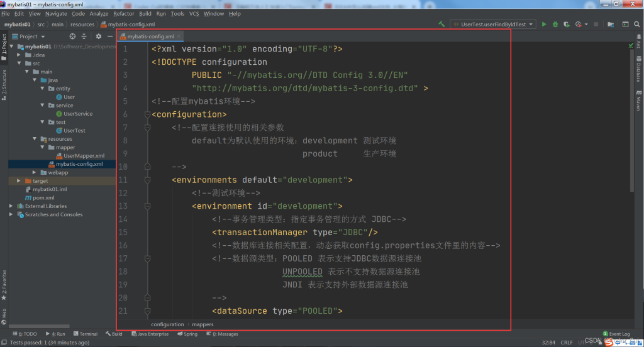Open the Ant side panel
Viewport: 644px width, 347px height.
click(x=639, y=41)
